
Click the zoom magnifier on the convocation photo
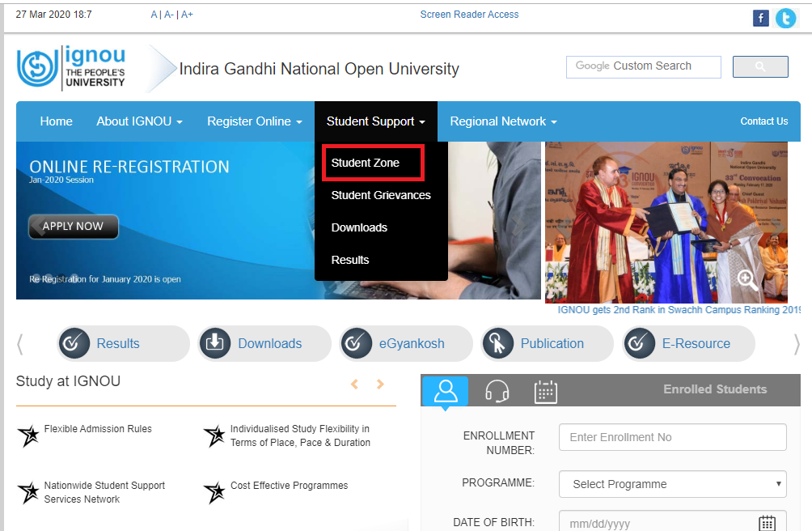(x=746, y=279)
